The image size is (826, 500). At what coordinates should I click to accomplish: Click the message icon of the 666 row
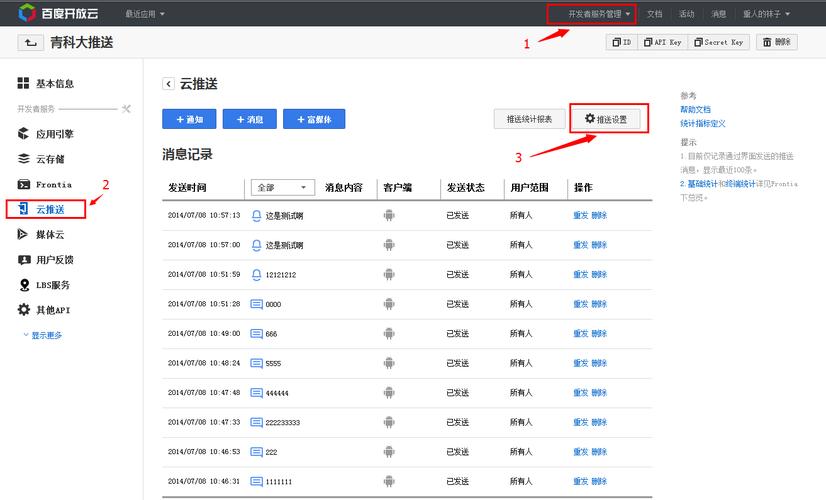(x=257, y=334)
